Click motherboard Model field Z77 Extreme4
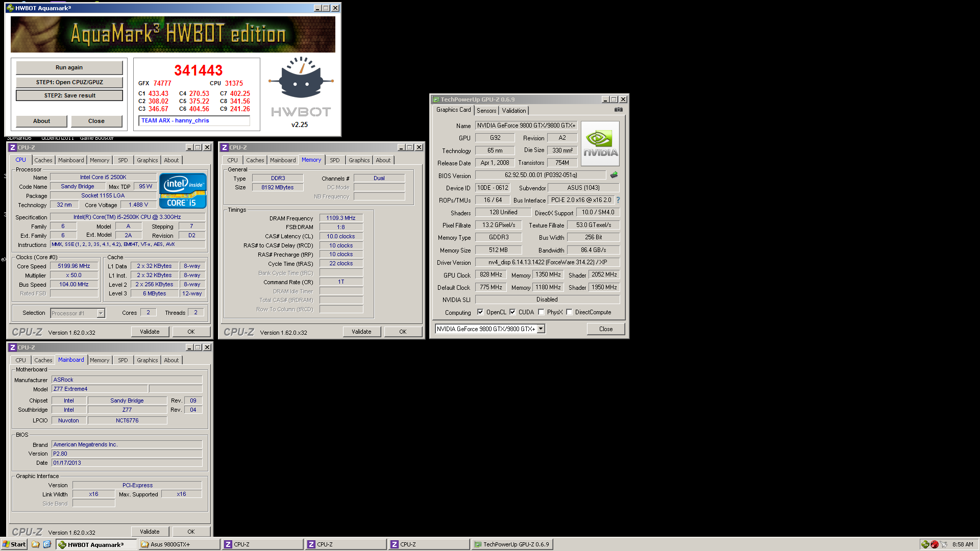The width and height of the screenshot is (980, 551). 100,389
